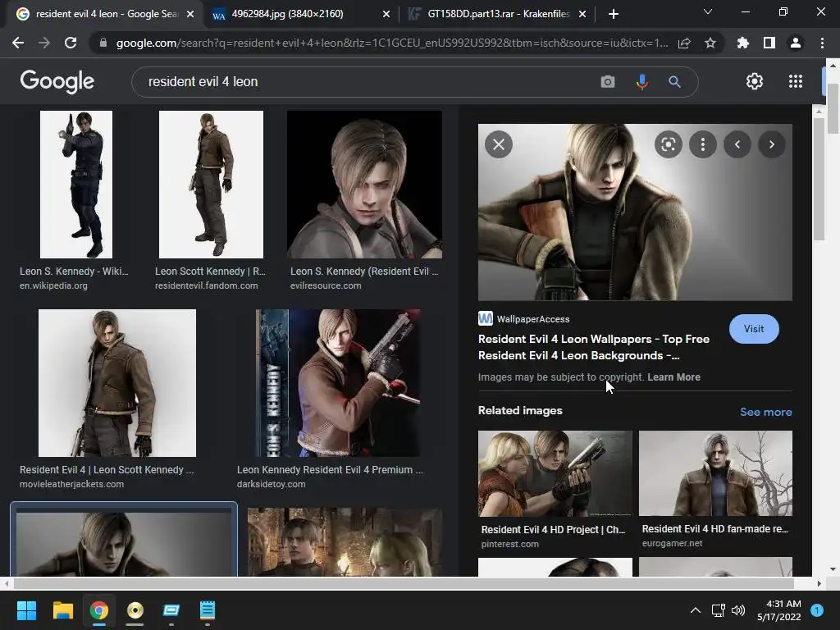Screen dimensions: 840x630
Task: Expand hidden system tray icons
Action: coord(695,610)
